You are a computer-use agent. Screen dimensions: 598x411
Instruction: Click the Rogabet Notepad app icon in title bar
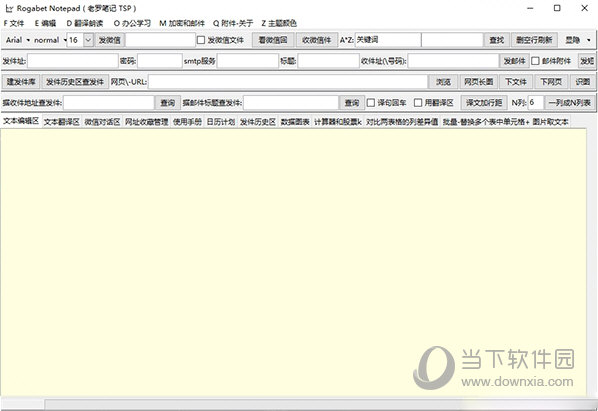coord(9,8)
